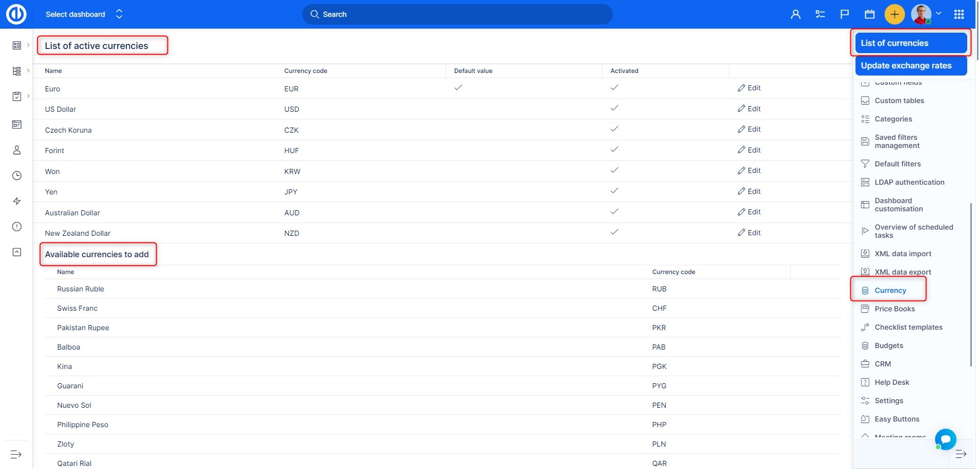Open Currency in the right menu
The width and height of the screenshot is (980, 469).
coord(890,290)
